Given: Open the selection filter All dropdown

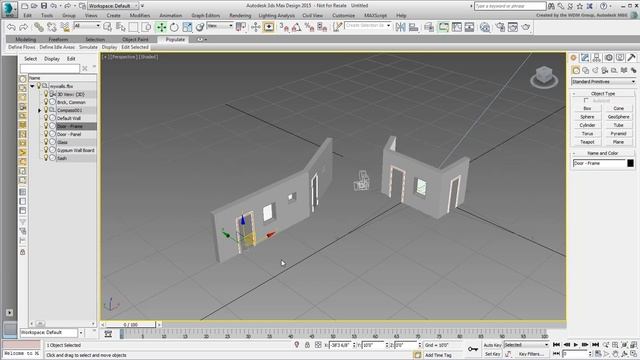Looking at the screenshot, I should pyautogui.click(x=87, y=26).
